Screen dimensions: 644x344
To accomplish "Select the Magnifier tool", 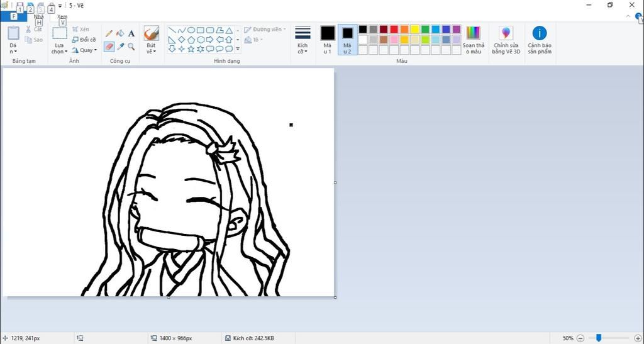I will pyautogui.click(x=131, y=47).
